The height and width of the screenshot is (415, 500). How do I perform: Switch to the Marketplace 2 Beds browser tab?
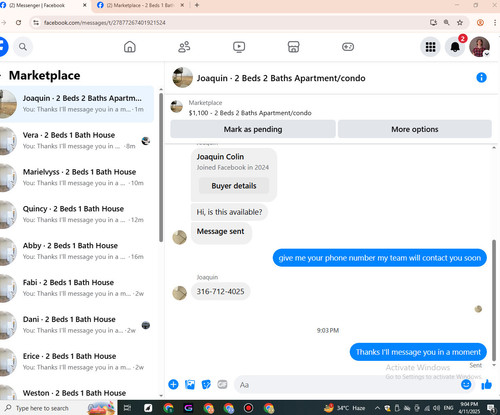coord(140,5)
